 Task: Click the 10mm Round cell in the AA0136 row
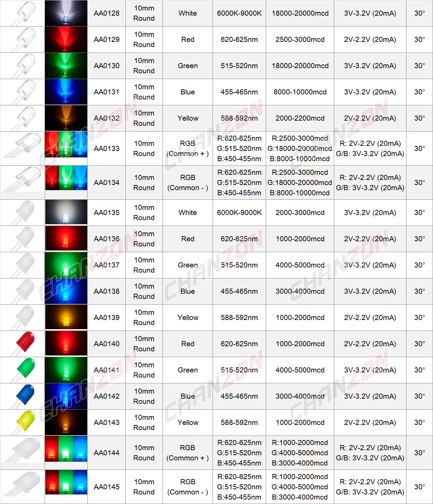(144, 239)
